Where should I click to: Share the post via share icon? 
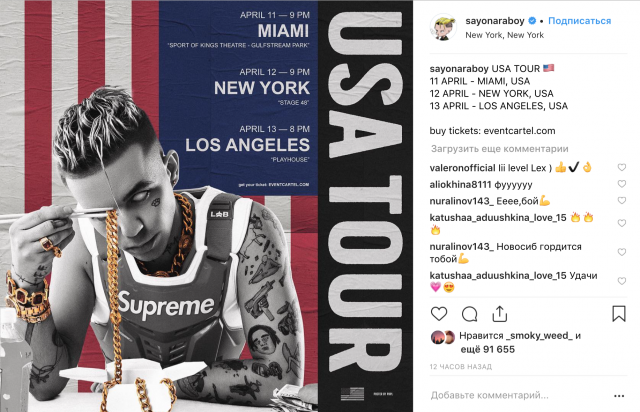[500, 314]
